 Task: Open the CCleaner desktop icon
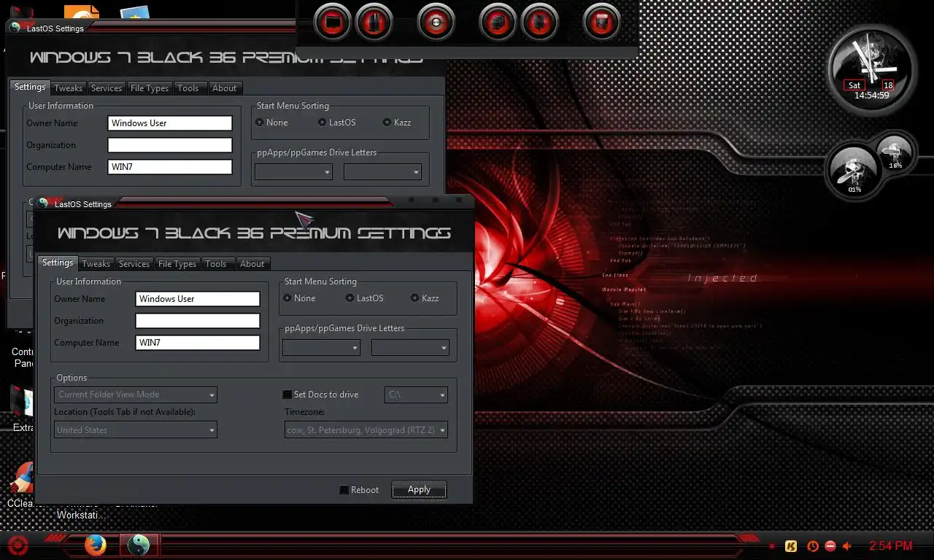[x=20, y=485]
